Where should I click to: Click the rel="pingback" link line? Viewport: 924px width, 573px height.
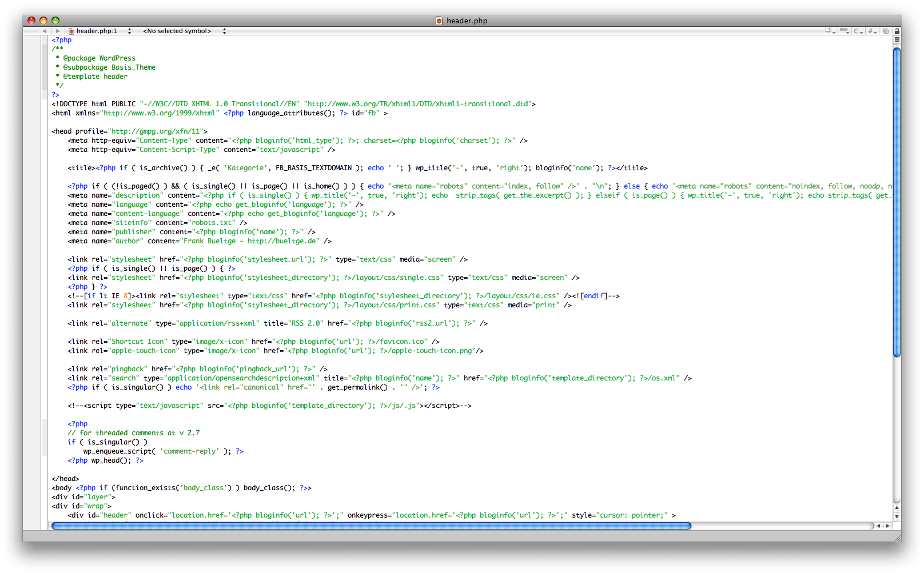click(x=197, y=369)
